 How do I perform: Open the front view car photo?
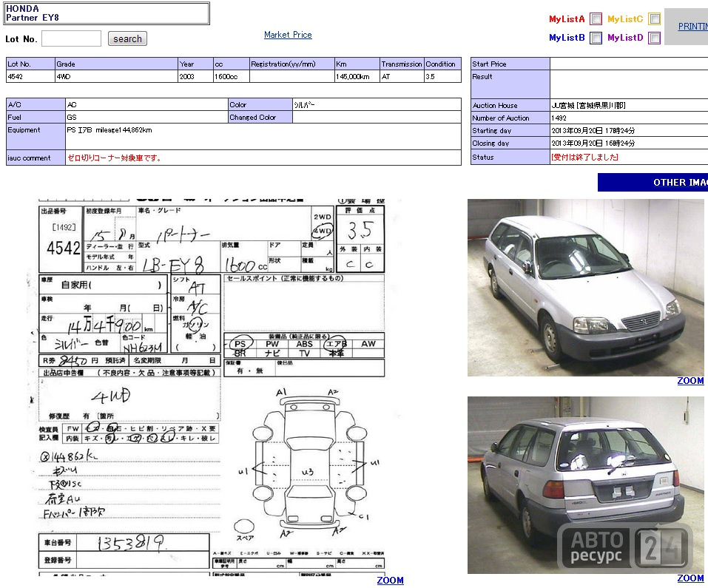[x=586, y=288]
